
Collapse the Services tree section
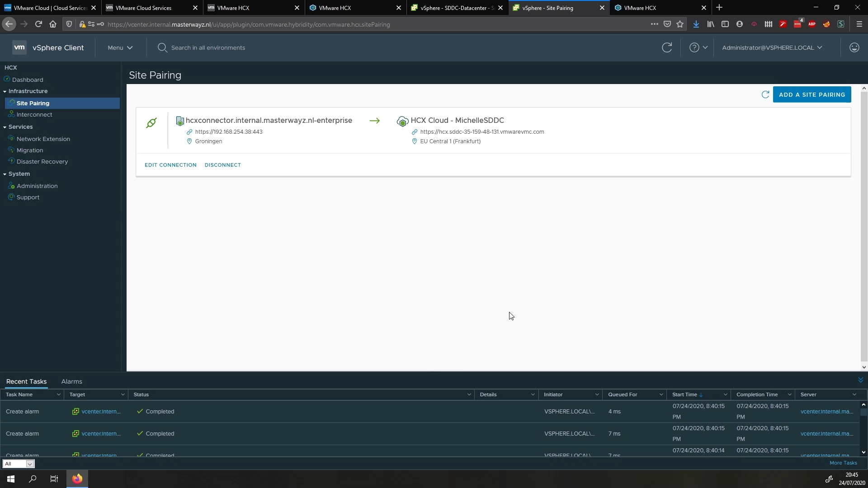[x=5, y=127]
